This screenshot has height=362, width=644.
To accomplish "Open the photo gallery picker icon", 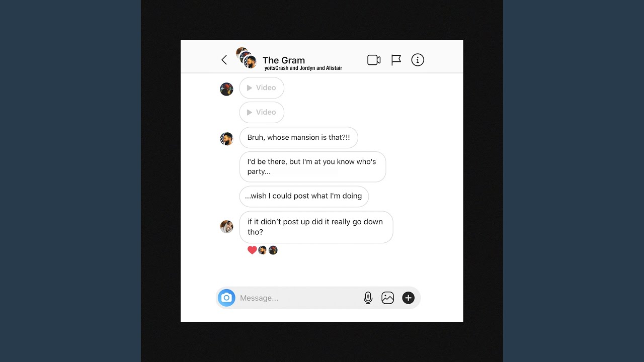I will click(x=387, y=298).
